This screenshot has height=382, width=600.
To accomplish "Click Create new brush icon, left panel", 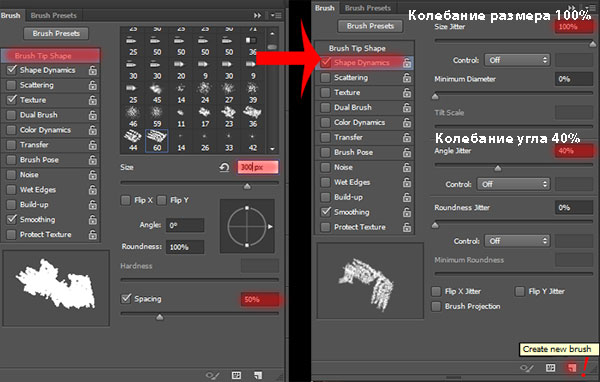I will 258,375.
